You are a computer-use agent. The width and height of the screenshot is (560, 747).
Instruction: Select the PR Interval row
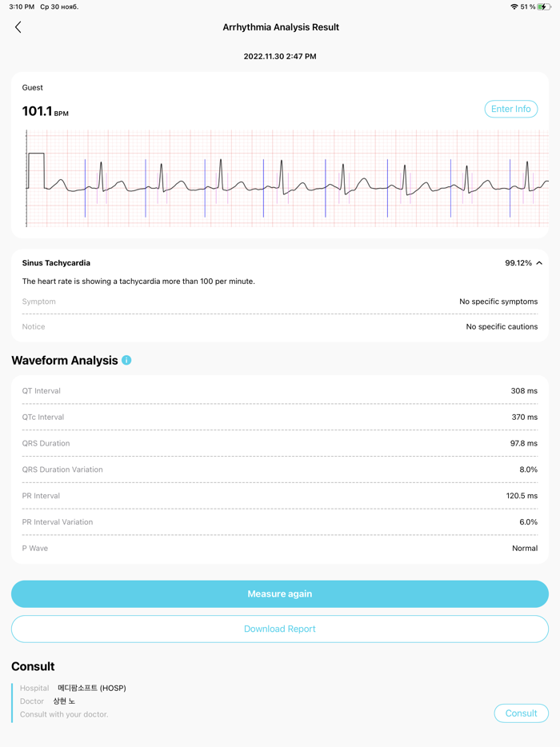(x=279, y=495)
